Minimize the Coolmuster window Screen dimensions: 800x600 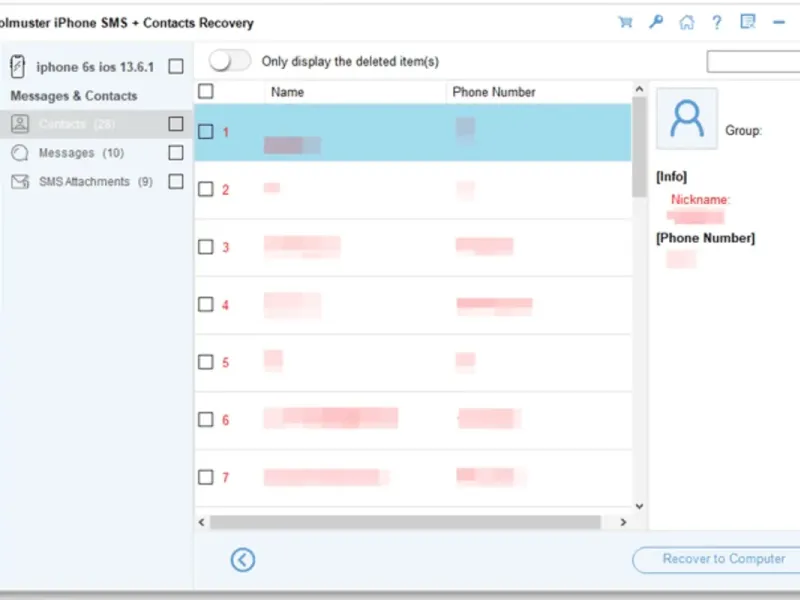click(779, 22)
